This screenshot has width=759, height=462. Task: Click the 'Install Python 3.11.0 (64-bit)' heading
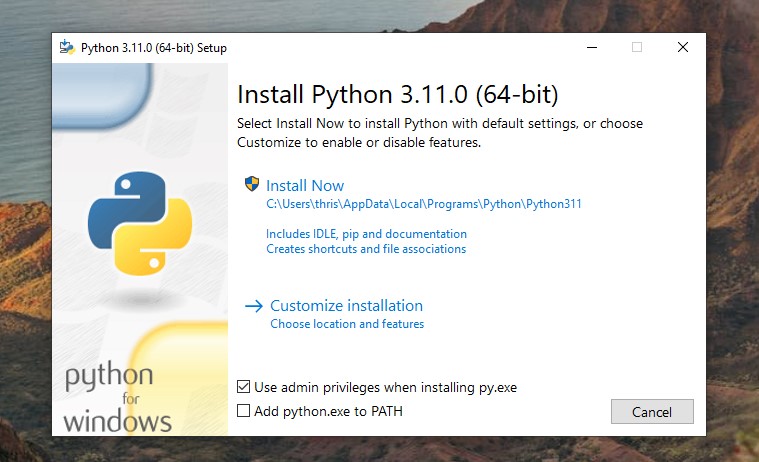[x=397, y=94]
